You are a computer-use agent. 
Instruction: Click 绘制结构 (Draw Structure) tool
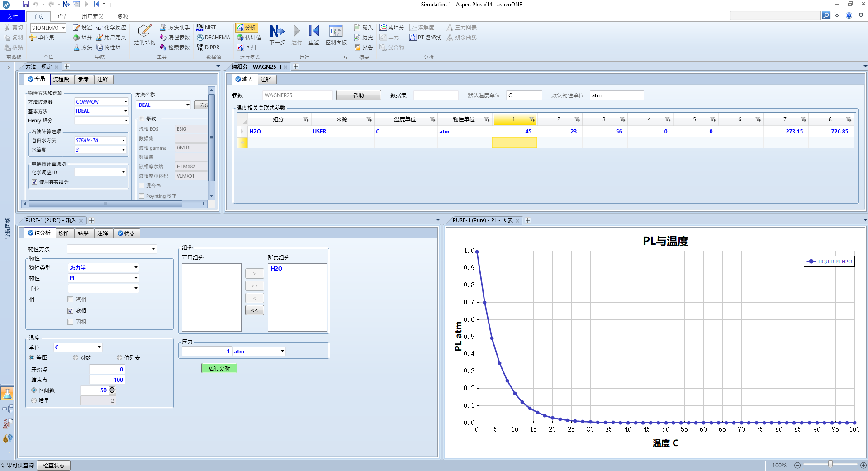145,35
